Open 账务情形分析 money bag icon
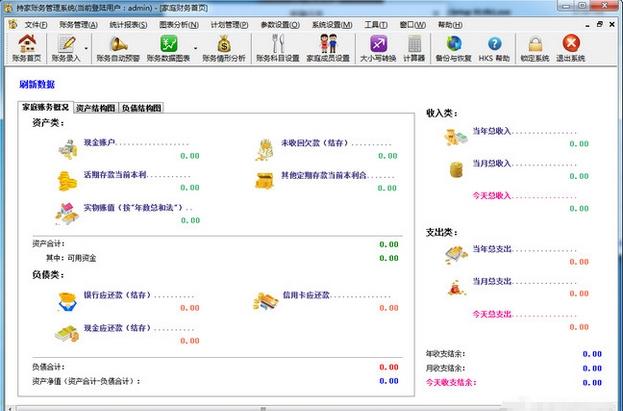 click(224, 47)
